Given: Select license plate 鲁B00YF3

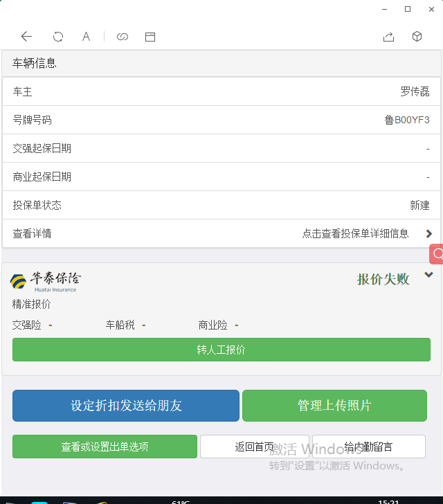Looking at the screenshot, I should [x=407, y=120].
